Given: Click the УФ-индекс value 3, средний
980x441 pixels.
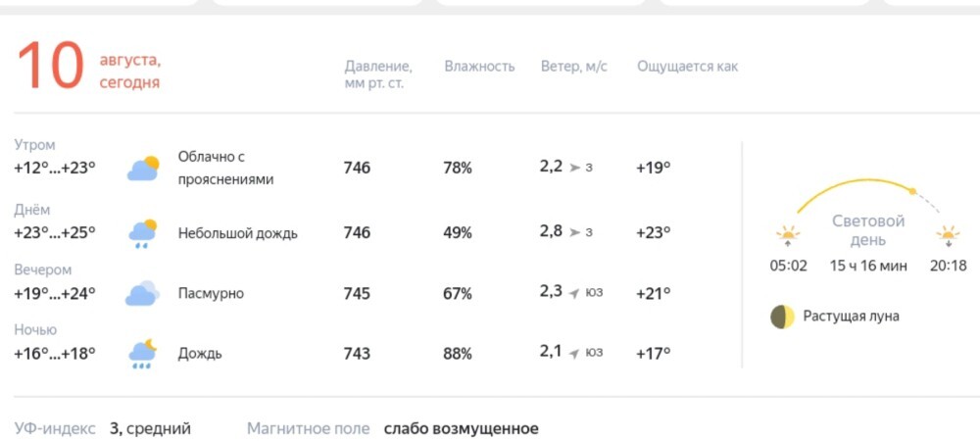Looking at the screenshot, I should pos(150,429).
